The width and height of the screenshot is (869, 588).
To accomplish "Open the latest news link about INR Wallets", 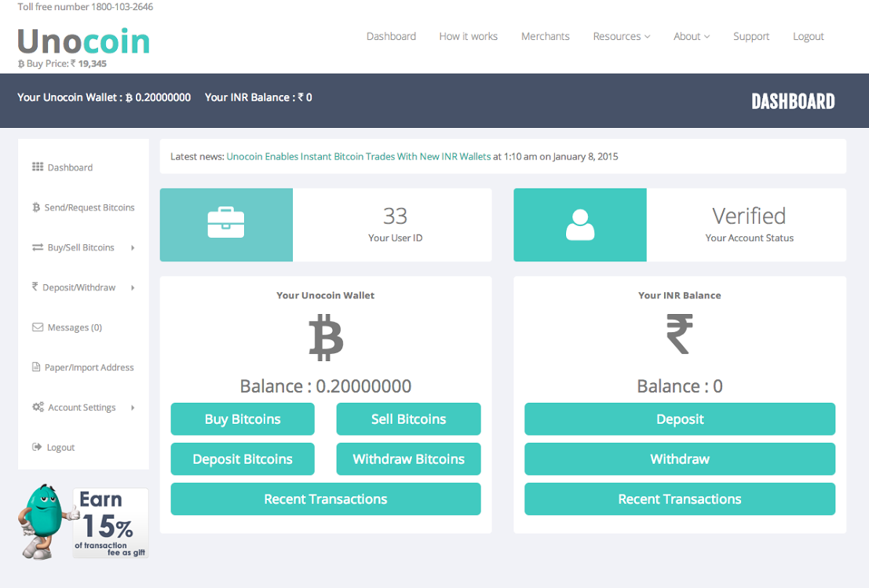I will pyautogui.click(x=359, y=156).
